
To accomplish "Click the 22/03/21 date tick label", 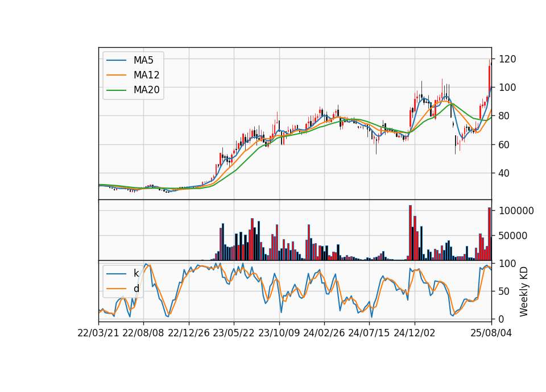I will pyautogui.click(x=98, y=333).
